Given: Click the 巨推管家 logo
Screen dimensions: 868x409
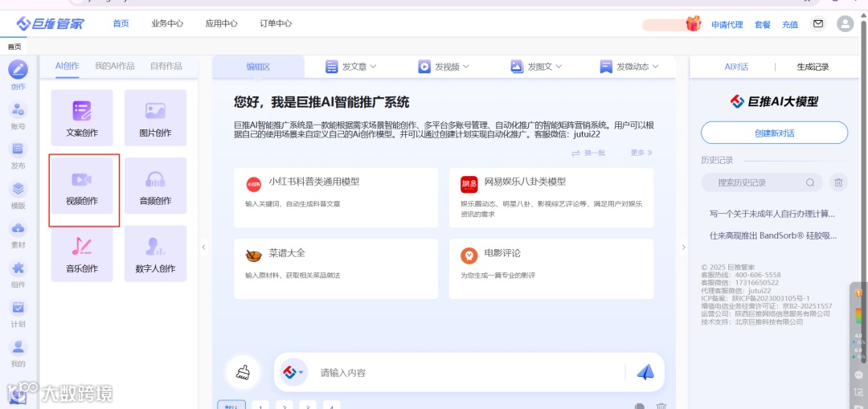Looking at the screenshot, I should coord(50,24).
